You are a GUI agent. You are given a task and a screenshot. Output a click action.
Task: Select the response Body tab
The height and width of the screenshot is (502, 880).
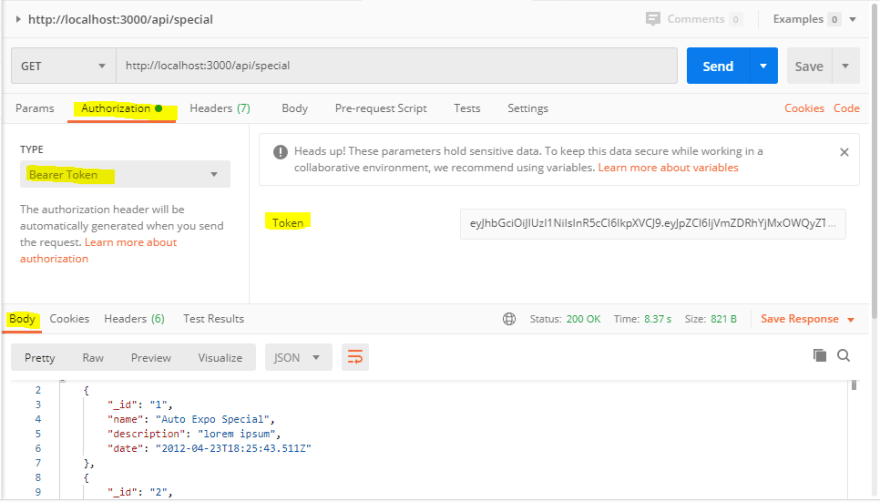click(22, 319)
